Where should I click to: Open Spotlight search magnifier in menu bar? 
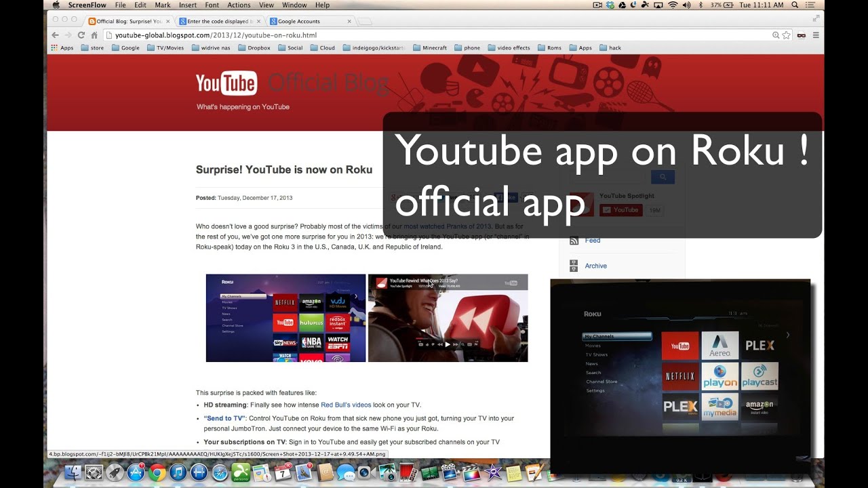(x=795, y=5)
